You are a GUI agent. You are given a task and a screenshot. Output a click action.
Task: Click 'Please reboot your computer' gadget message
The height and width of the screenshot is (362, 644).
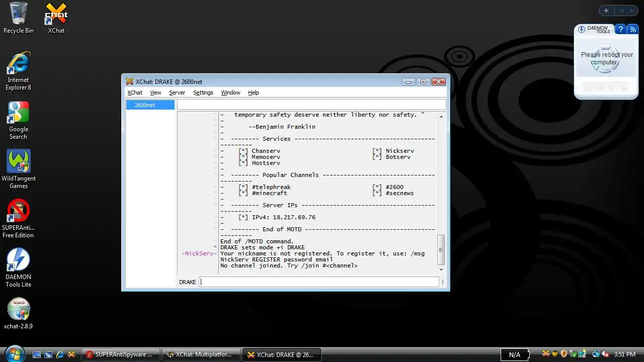(x=607, y=58)
